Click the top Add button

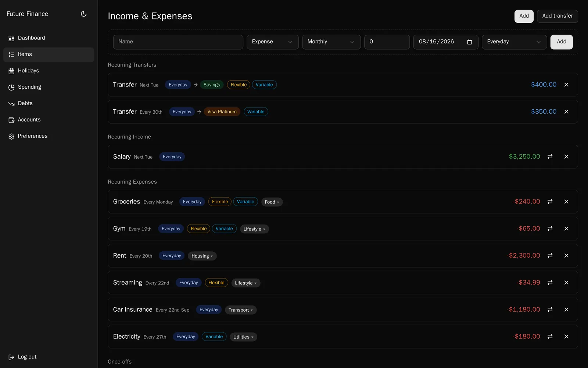(x=524, y=16)
